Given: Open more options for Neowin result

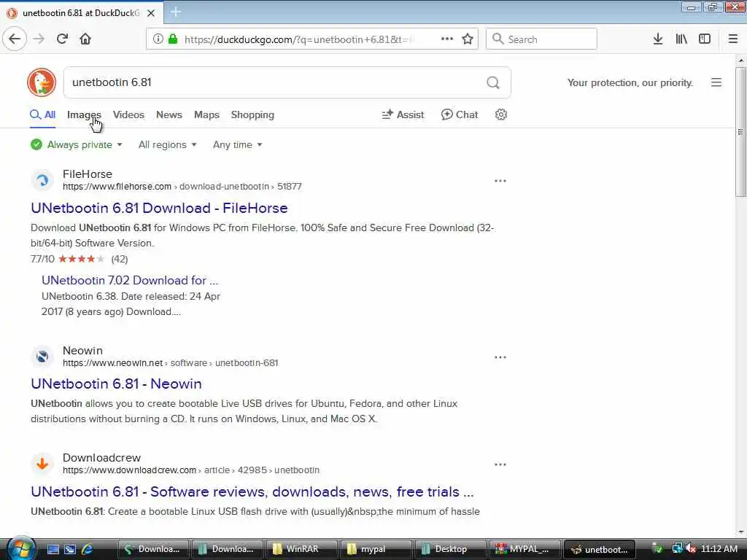Looking at the screenshot, I should [500, 357].
